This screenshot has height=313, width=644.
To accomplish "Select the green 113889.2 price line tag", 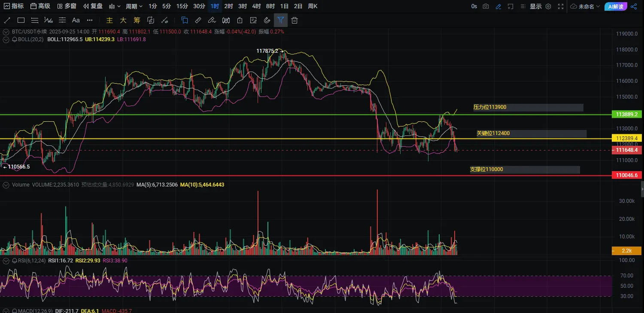I will point(627,114).
